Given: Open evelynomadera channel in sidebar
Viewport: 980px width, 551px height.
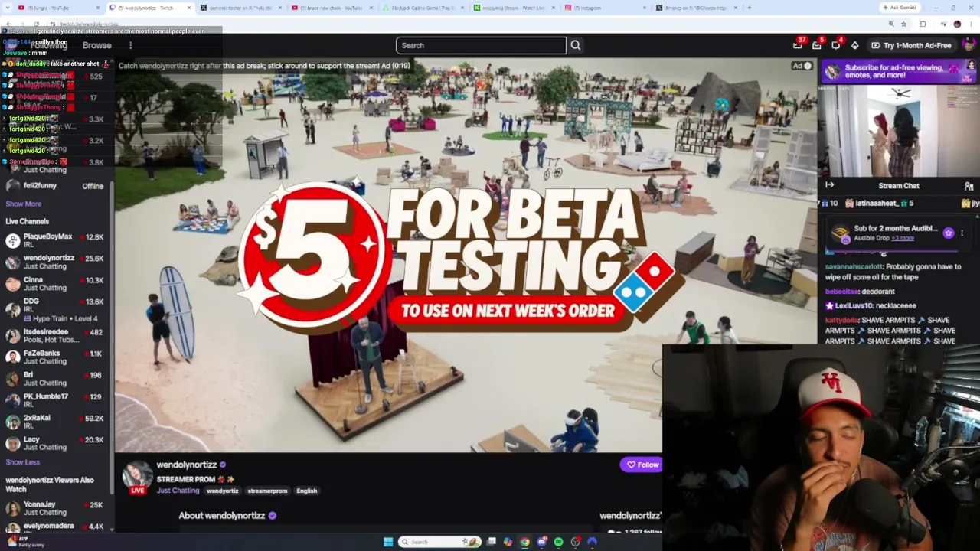Looking at the screenshot, I should 57,527.
